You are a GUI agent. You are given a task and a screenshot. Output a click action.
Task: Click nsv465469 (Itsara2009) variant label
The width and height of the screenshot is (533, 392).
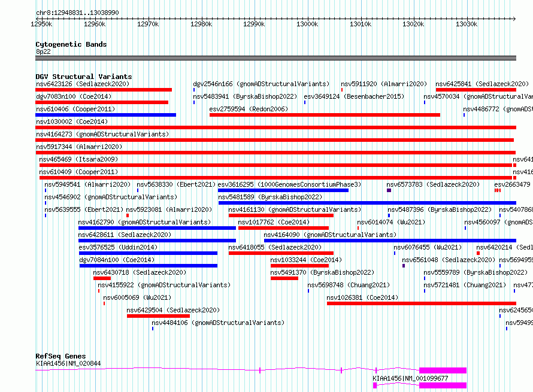point(78,159)
